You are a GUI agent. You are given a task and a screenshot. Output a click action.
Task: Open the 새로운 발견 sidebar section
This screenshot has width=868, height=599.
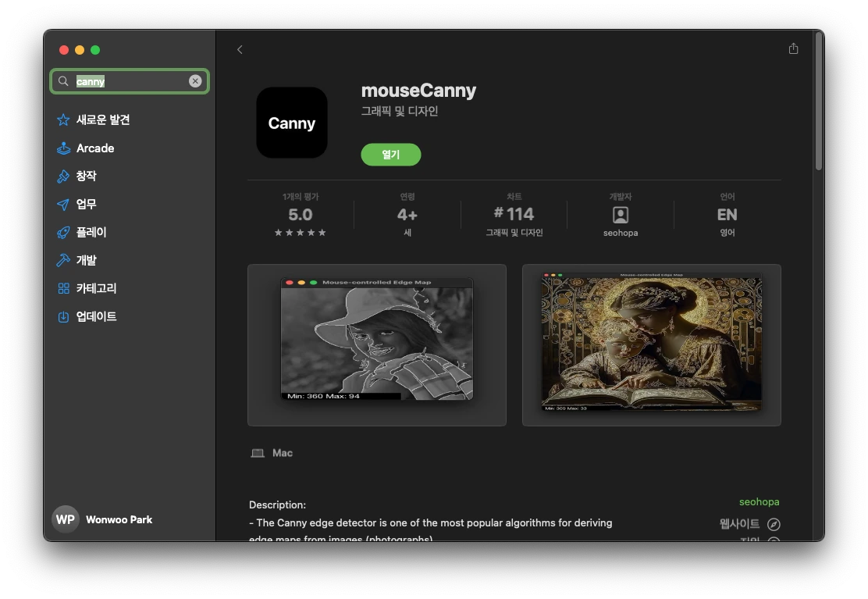(103, 119)
